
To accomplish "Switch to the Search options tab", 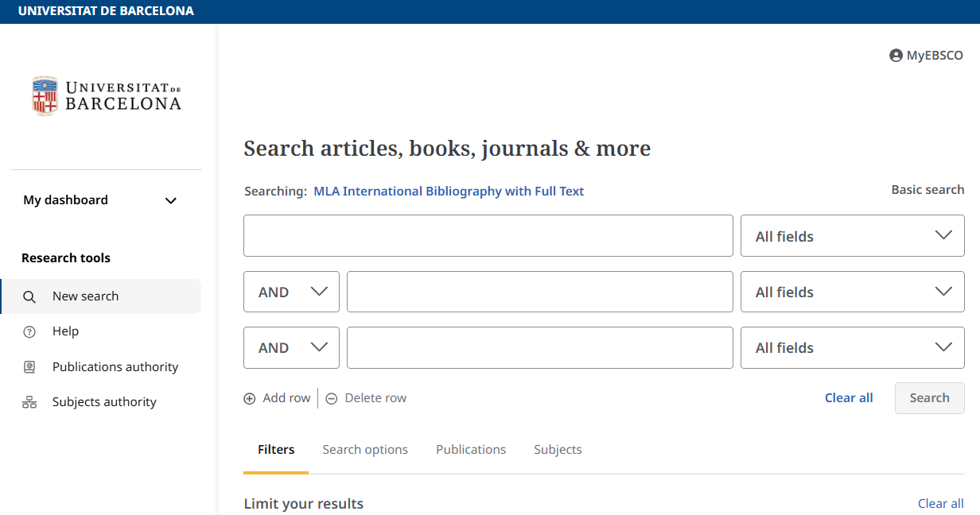I will coord(365,450).
